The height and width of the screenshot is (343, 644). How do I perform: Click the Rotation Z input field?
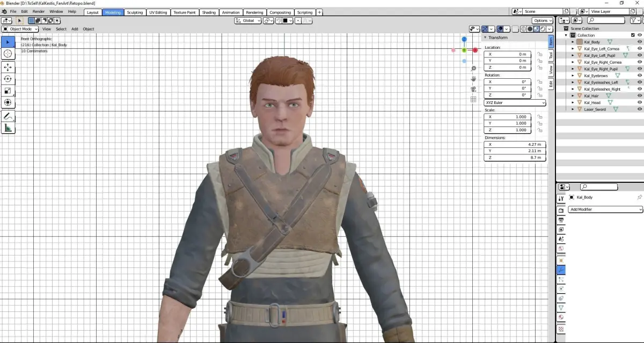tap(508, 95)
